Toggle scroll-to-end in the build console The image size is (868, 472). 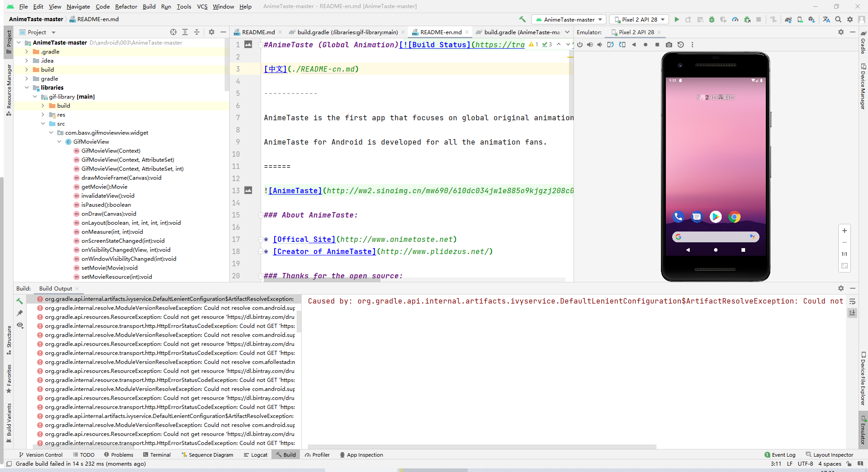click(x=852, y=313)
